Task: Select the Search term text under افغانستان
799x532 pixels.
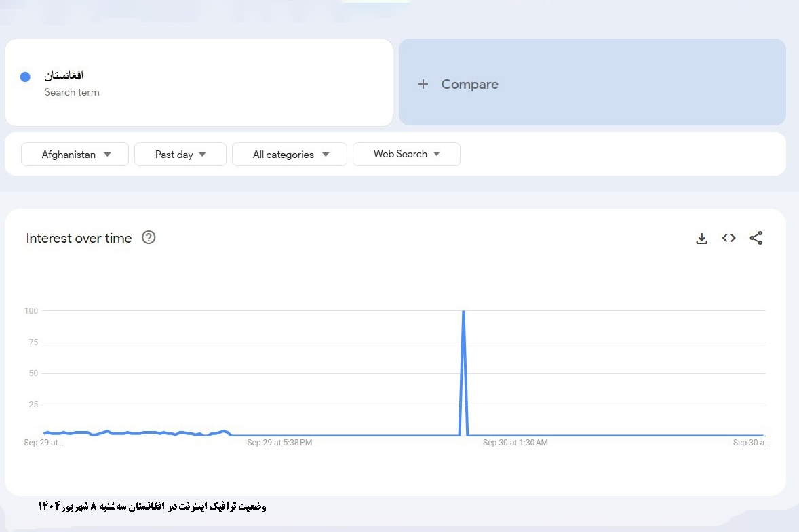Action: (x=72, y=92)
